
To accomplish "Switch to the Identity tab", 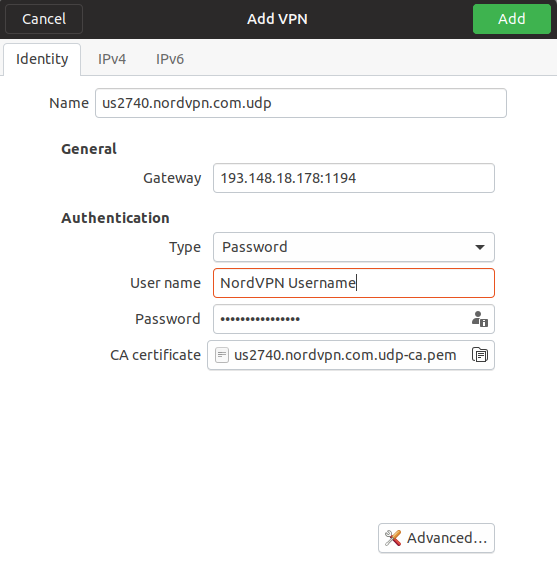I will coord(42,59).
